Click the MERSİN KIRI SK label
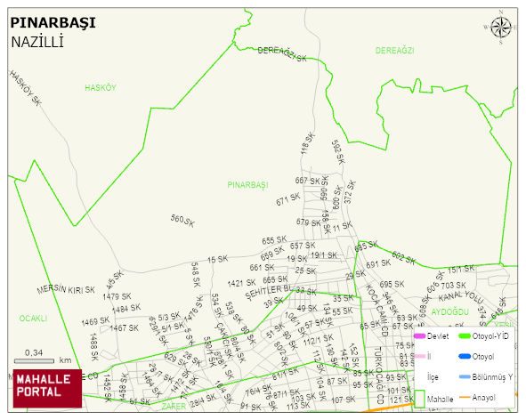This screenshot has width=526, height=420. (x=66, y=289)
